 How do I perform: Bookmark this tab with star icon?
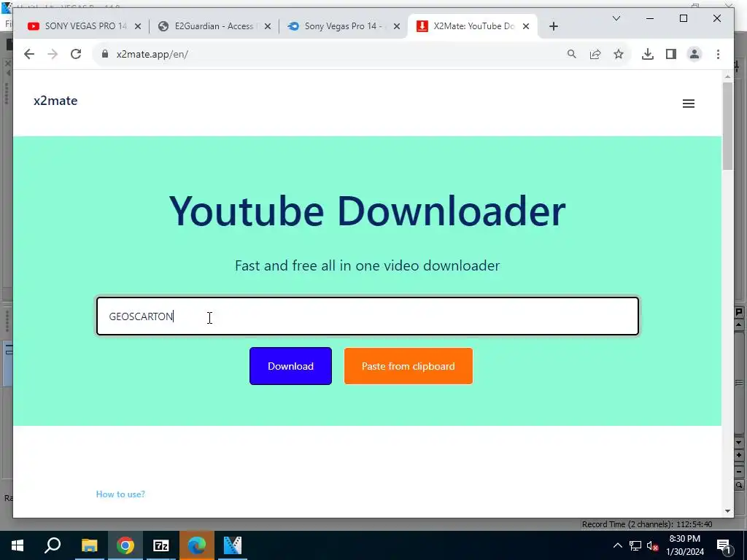click(619, 54)
